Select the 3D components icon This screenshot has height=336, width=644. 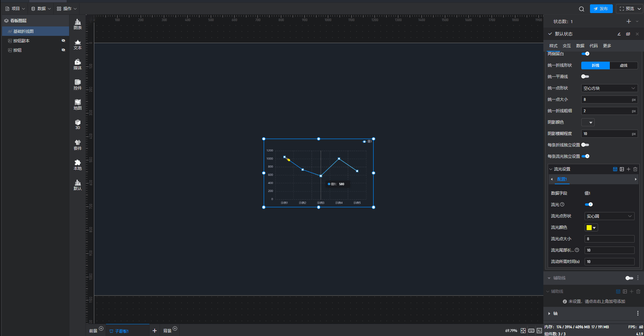point(77,124)
